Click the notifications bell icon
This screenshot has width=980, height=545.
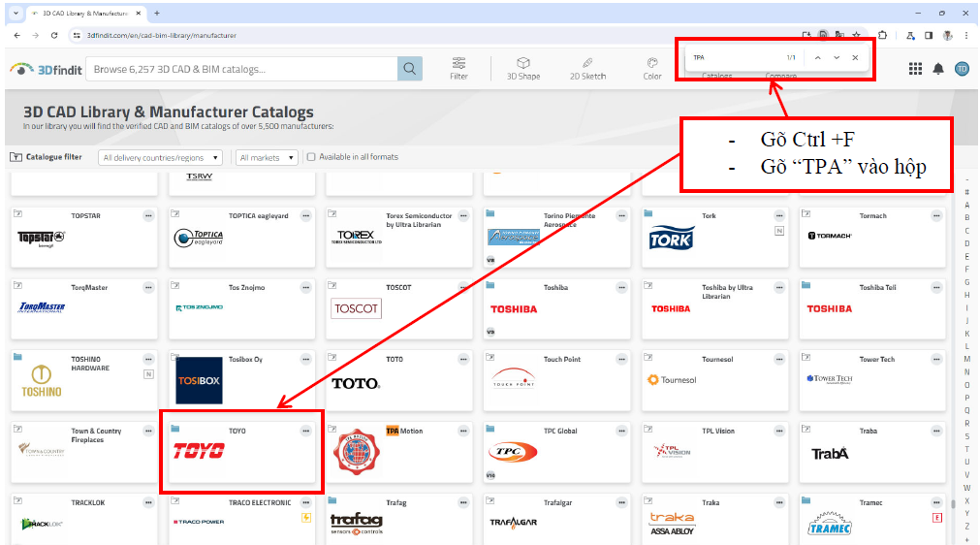938,69
